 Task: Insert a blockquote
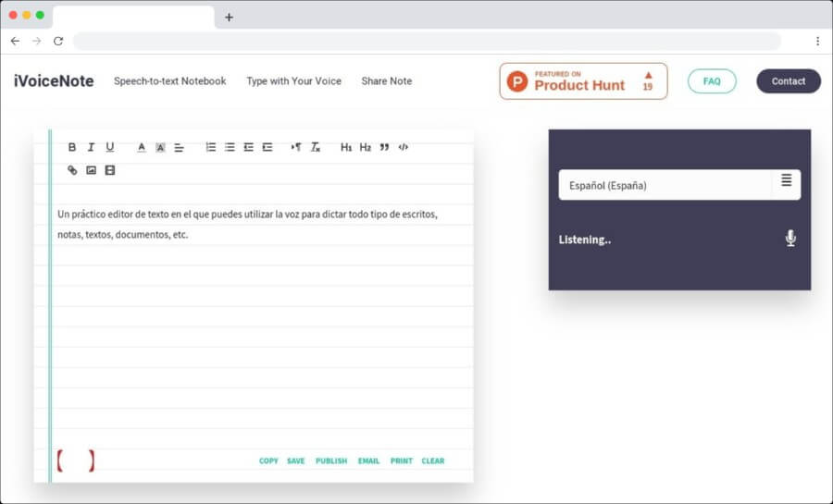tap(384, 147)
